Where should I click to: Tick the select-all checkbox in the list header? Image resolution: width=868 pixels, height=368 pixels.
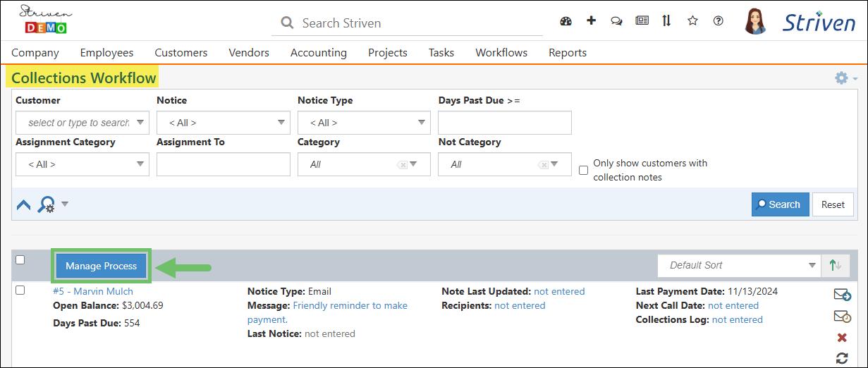click(20, 259)
